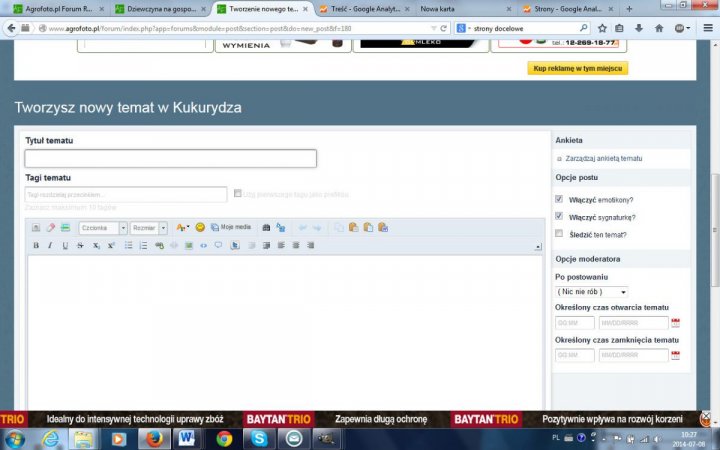Open 'Zarządzaj ankietą tematu' link

[603, 158]
